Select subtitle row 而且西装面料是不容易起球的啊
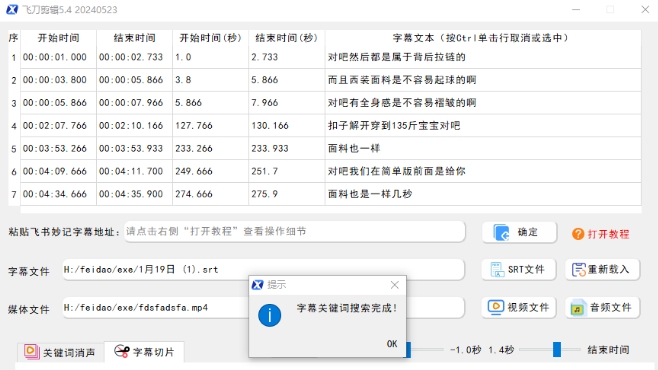The width and height of the screenshot is (658, 370). pyautogui.click(x=324, y=80)
